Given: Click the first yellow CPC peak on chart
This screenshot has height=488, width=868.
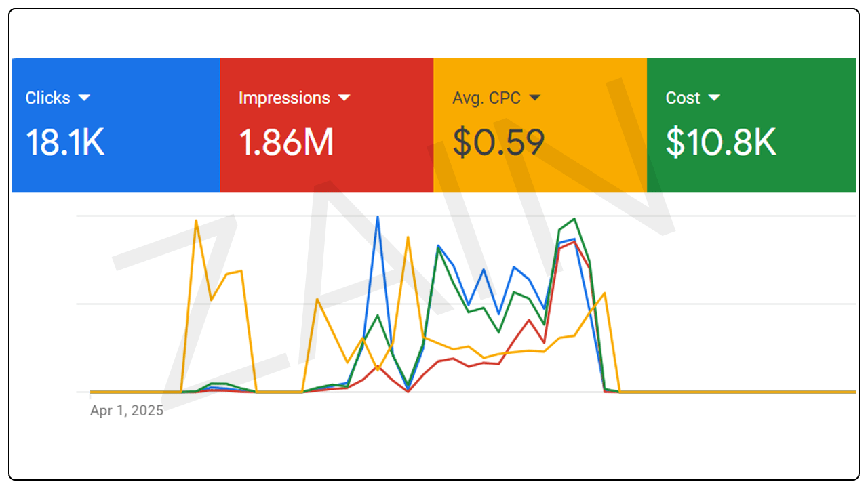Looking at the screenshot, I should (x=196, y=221).
